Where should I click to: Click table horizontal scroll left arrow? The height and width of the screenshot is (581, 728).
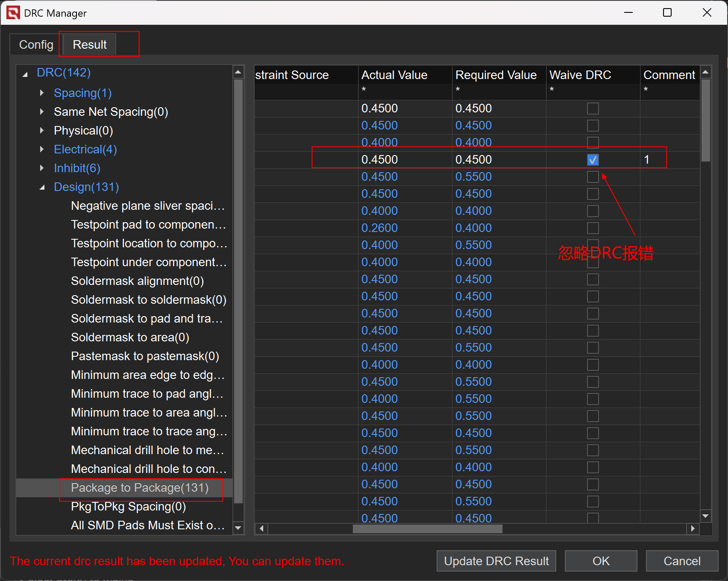pos(261,529)
